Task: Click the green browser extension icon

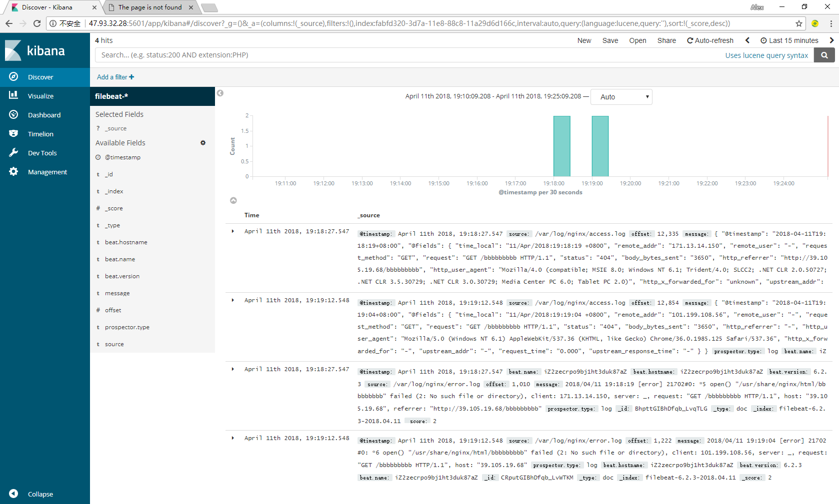Action: 815,23
